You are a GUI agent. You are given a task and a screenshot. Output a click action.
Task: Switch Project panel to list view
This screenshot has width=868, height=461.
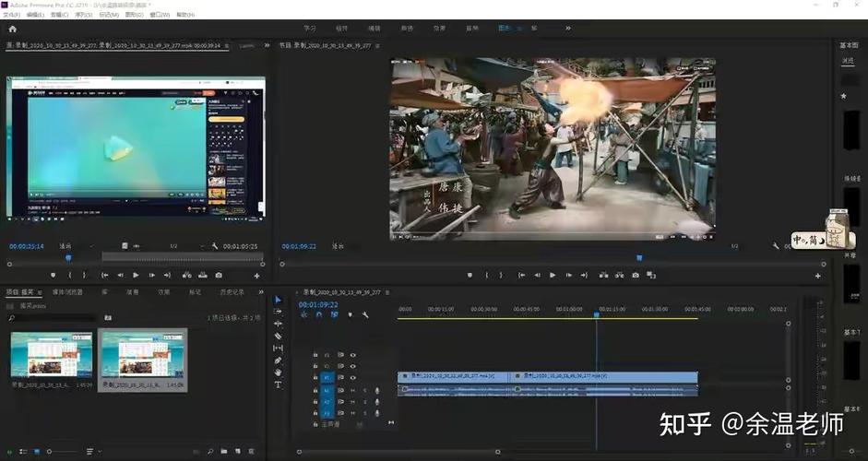(23, 452)
